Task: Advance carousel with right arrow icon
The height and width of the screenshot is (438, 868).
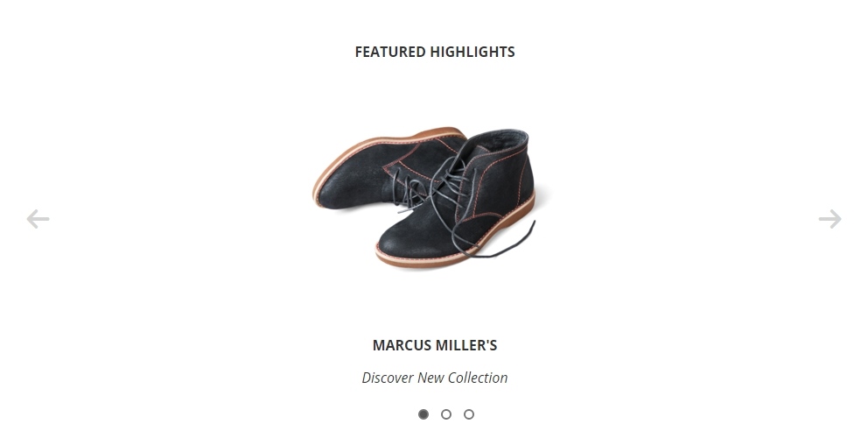Action: 829,219
